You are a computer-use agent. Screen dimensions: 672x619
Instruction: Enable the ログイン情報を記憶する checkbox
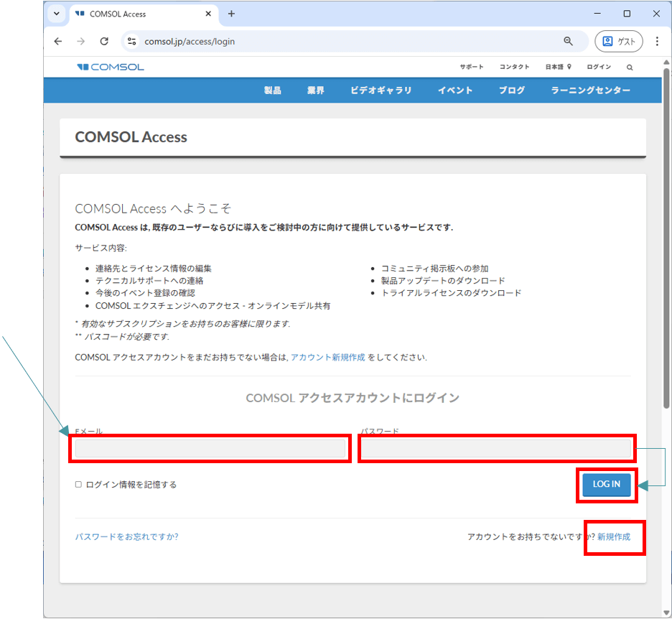point(79,485)
